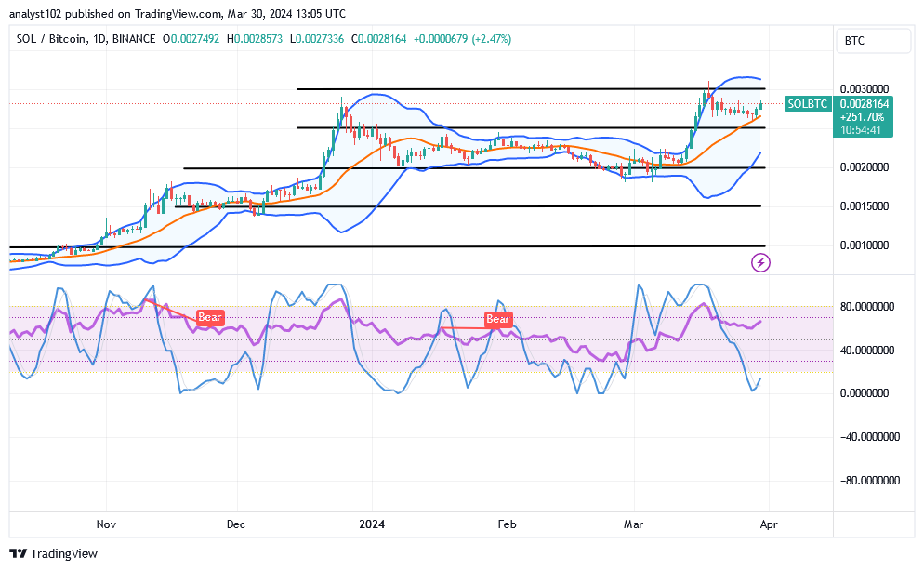Click the 1D interval label
The width and height of the screenshot is (924, 570).
[100, 39]
